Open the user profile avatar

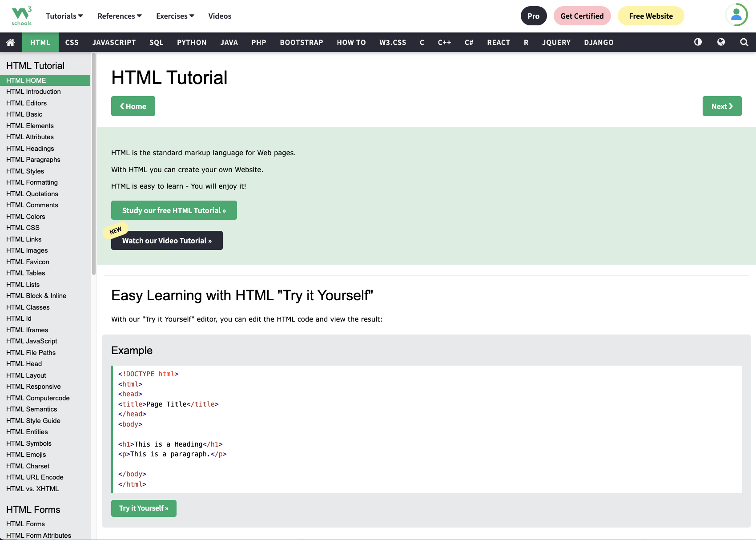(736, 15)
